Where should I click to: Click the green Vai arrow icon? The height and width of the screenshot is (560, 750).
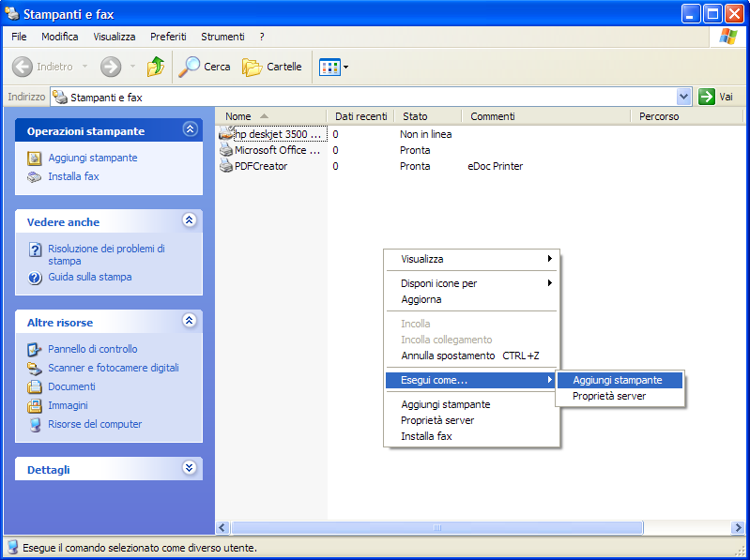[x=707, y=97]
